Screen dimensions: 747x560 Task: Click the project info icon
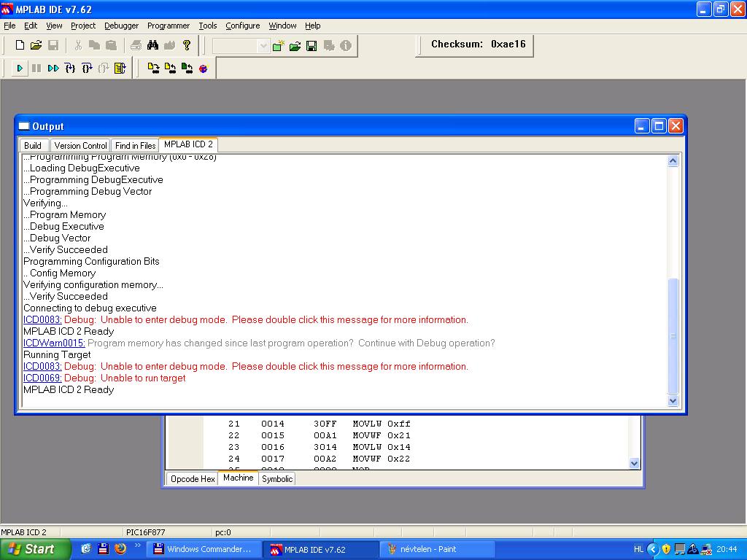coord(346,46)
